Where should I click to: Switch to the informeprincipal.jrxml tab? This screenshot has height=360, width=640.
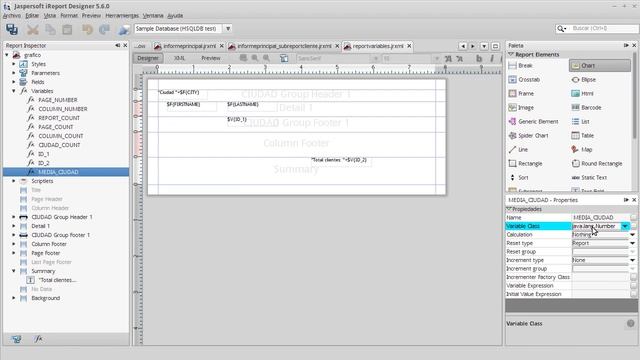189,46
